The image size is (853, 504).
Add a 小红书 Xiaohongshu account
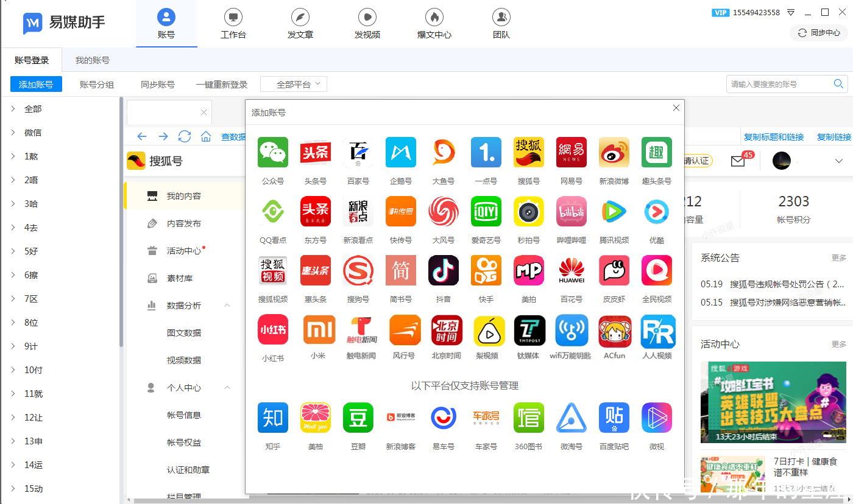click(x=272, y=329)
